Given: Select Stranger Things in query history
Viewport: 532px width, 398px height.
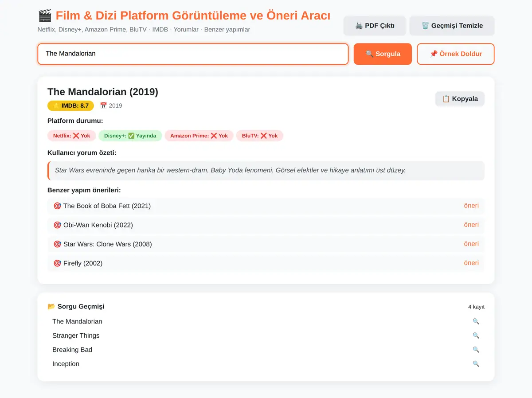Looking at the screenshot, I should point(76,336).
